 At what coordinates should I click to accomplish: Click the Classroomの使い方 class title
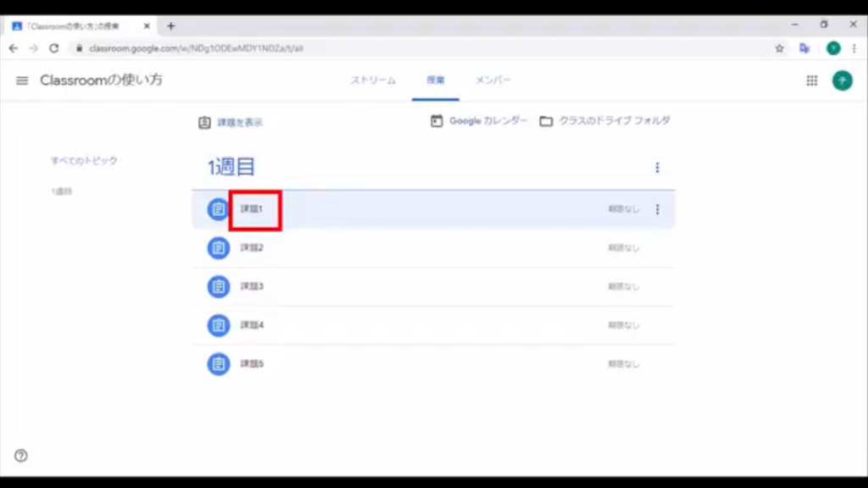tap(102, 80)
